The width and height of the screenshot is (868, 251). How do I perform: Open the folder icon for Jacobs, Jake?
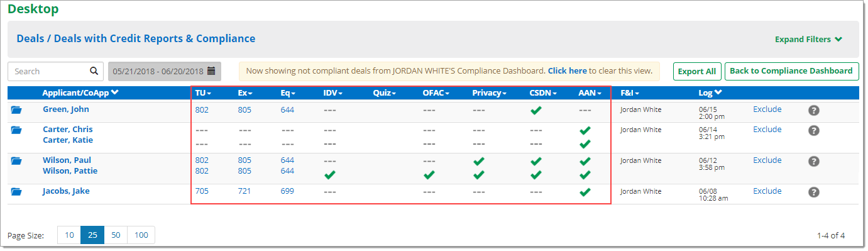pyautogui.click(x=16, y=192)
